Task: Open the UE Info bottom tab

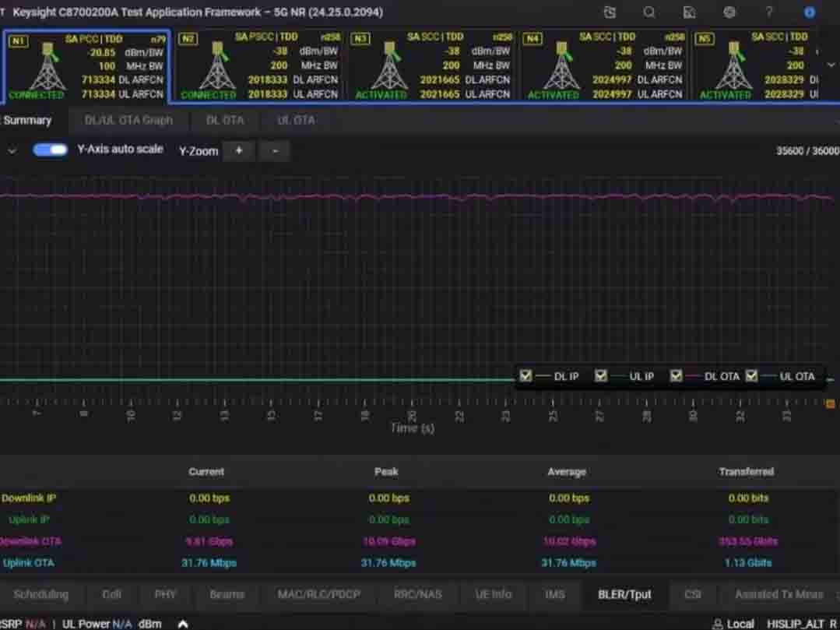Action: [x=494, y=595]
